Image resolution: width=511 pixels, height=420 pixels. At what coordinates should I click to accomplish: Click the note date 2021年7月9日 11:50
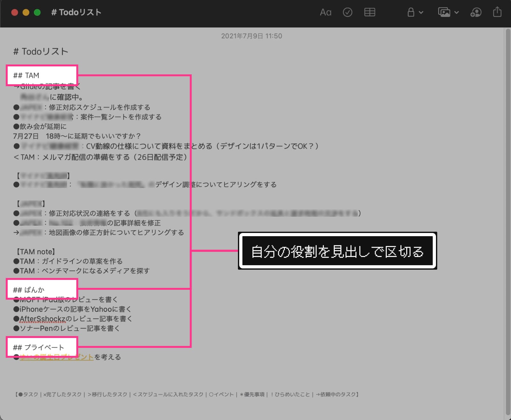click(252, 36)
